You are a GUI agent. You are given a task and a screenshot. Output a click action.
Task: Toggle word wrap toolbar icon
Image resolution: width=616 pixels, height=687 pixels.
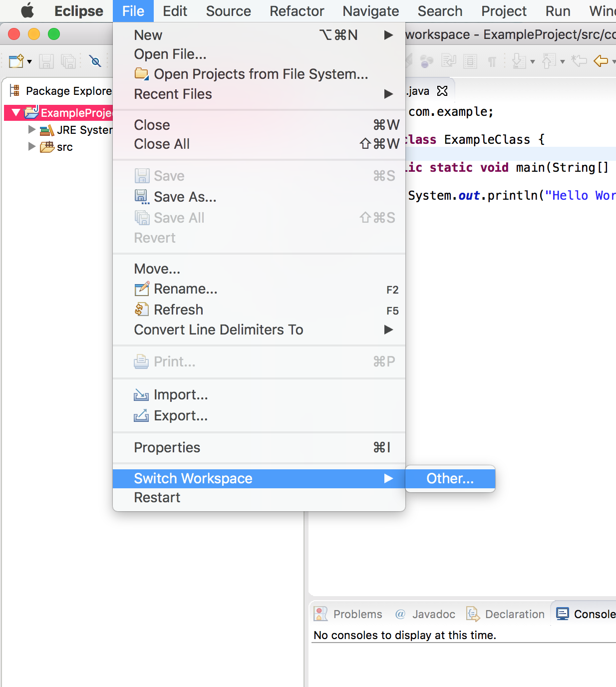(448, 61)
